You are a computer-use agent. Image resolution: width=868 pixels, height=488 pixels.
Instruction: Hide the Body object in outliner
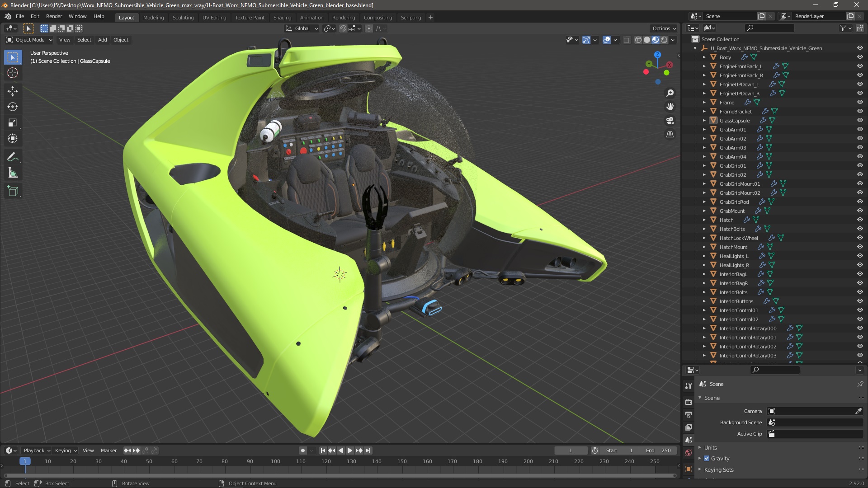coord(860,57)
